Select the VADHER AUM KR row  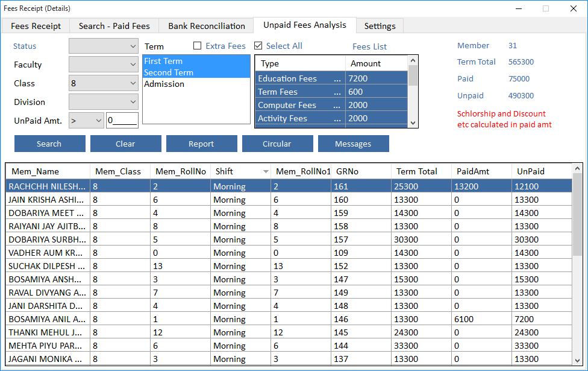tap(289, 253)
